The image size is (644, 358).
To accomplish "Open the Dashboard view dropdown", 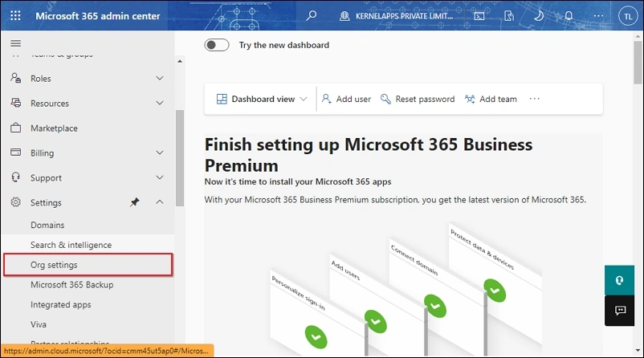I will [262, 99].
